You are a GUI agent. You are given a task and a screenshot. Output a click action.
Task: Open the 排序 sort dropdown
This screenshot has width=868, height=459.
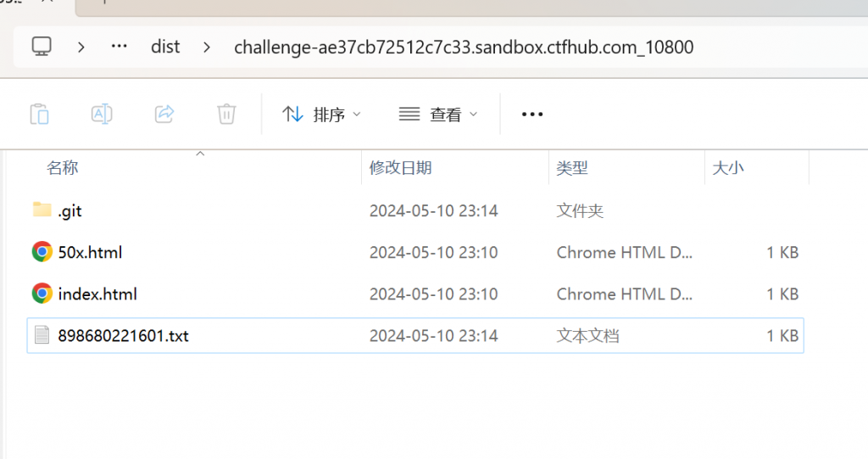pos(321,115)
